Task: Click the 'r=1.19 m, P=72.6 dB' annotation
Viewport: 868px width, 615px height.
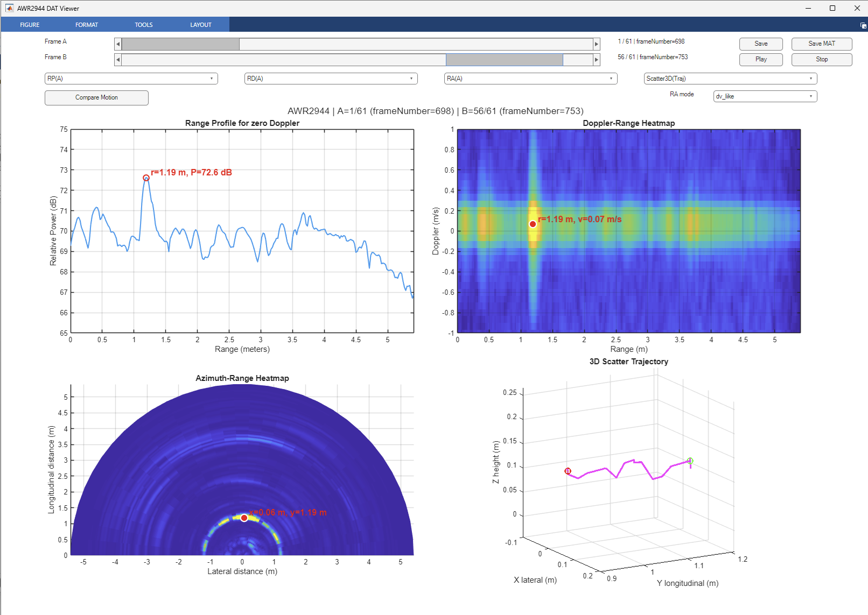Action: point(191,172)
